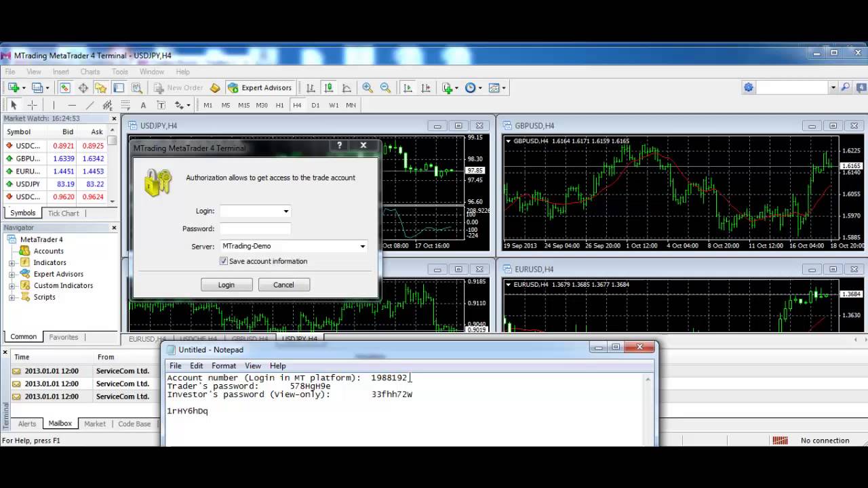Screen dimensions: 868x488
Task: Open the first ServiceCom Ltd. mail envelope
Action: pos(17,371)
